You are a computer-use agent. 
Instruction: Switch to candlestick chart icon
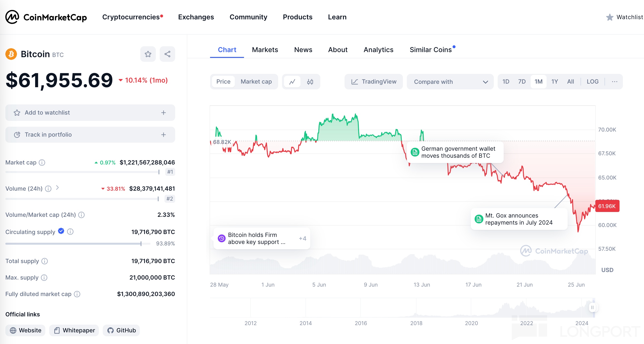310,82
